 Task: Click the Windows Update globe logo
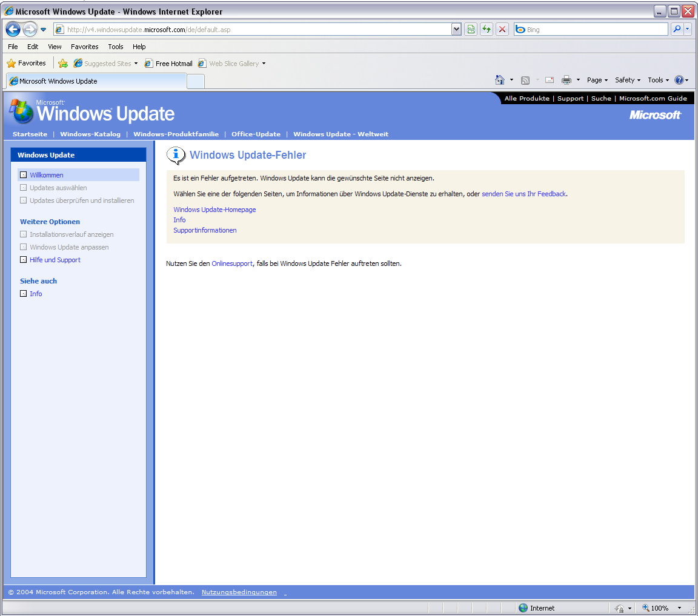click(x=21, y=111)
